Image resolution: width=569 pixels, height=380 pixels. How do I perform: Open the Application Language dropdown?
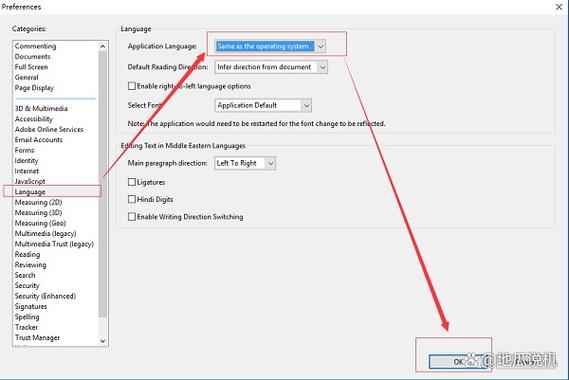pyautogui.click(x=270, y=46)
